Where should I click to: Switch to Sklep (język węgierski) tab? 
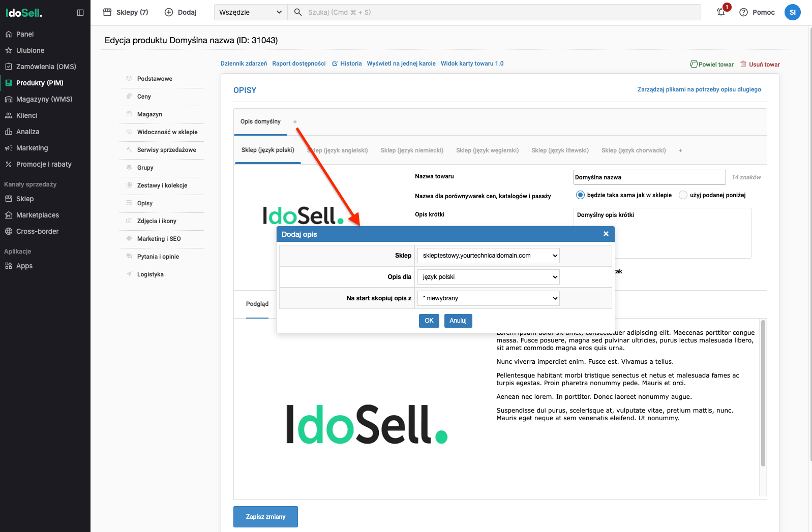pos(487,150)
